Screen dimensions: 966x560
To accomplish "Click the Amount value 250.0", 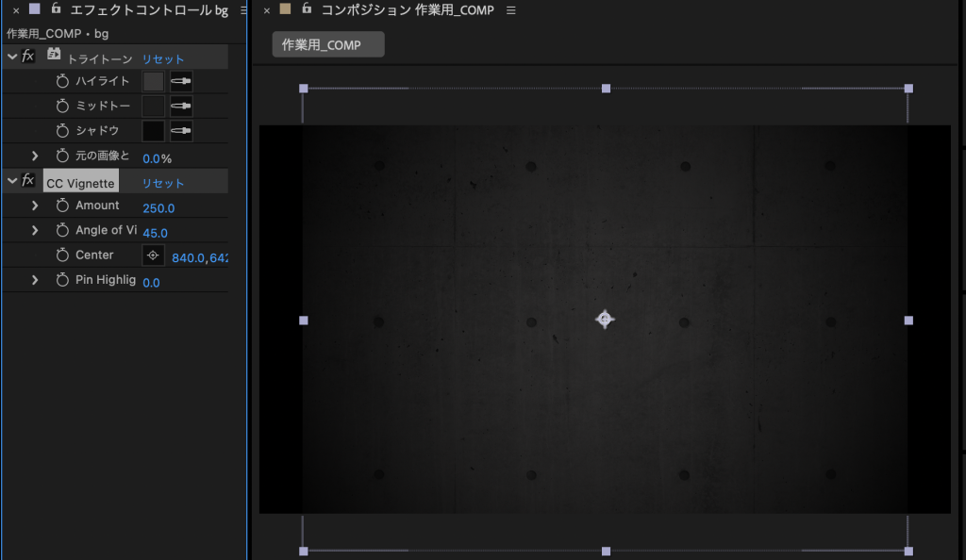I will pos(158,208).
